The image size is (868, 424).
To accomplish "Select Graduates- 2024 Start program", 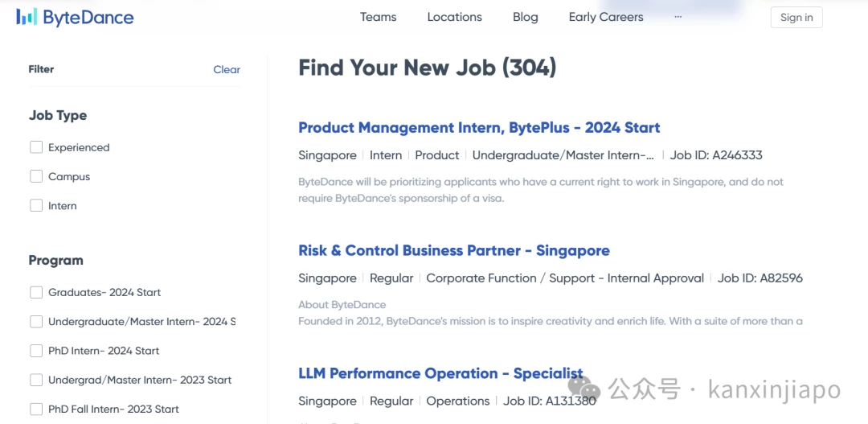I will click(x=36, y=292).
